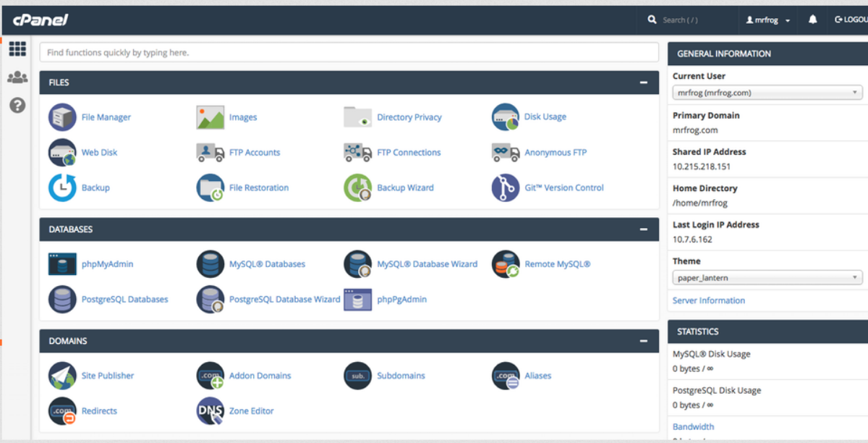868x443 pixels.
Task: Click the FTP Accounts truck icon
Action: click(210, 152)
